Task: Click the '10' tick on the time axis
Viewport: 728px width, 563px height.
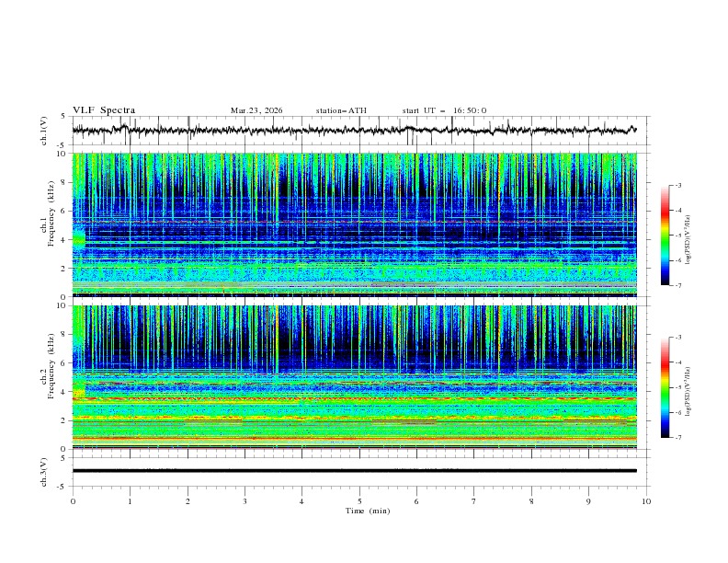Action: pos(646,501)
